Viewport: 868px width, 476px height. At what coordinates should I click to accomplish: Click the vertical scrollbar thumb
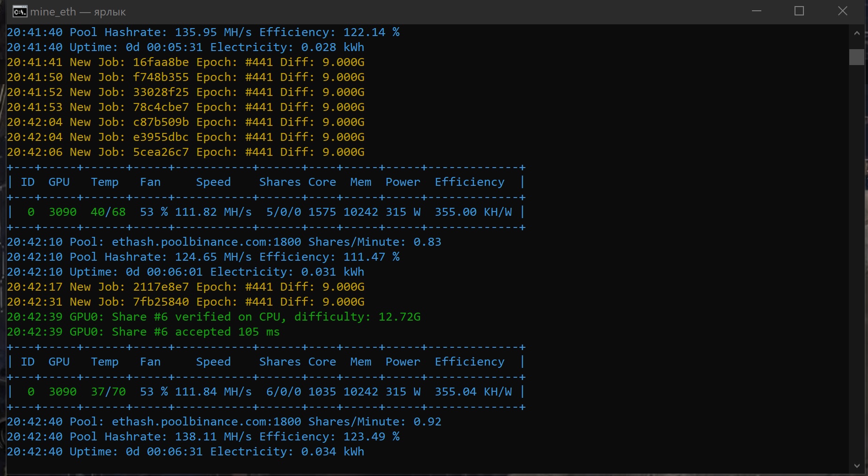tap(857, 57)
